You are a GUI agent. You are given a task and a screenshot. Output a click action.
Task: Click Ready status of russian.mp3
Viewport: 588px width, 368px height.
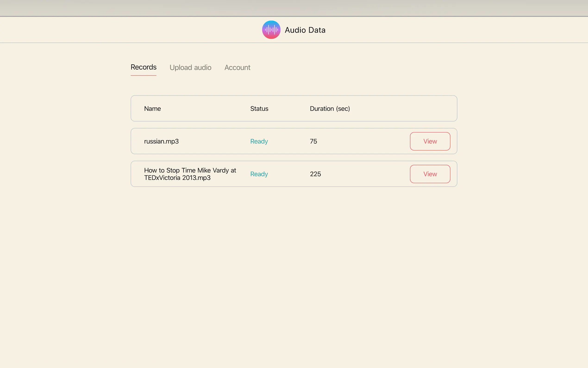[x=259, y=141]
